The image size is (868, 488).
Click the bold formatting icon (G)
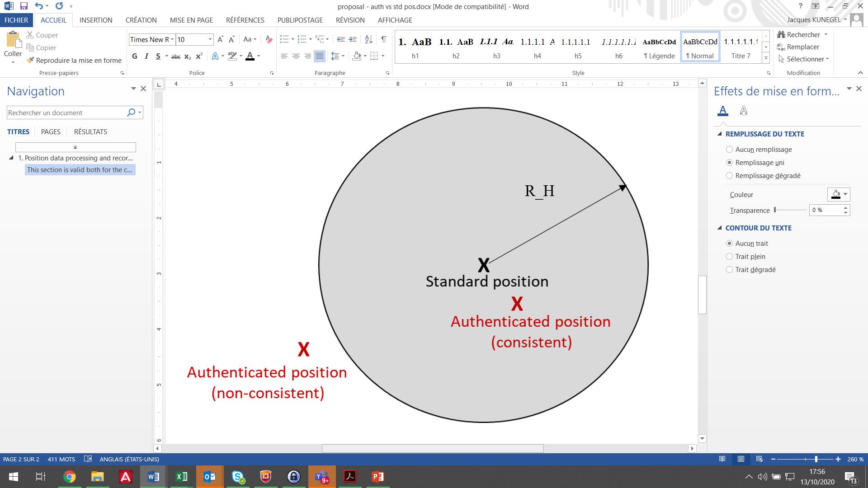point(135,56)
